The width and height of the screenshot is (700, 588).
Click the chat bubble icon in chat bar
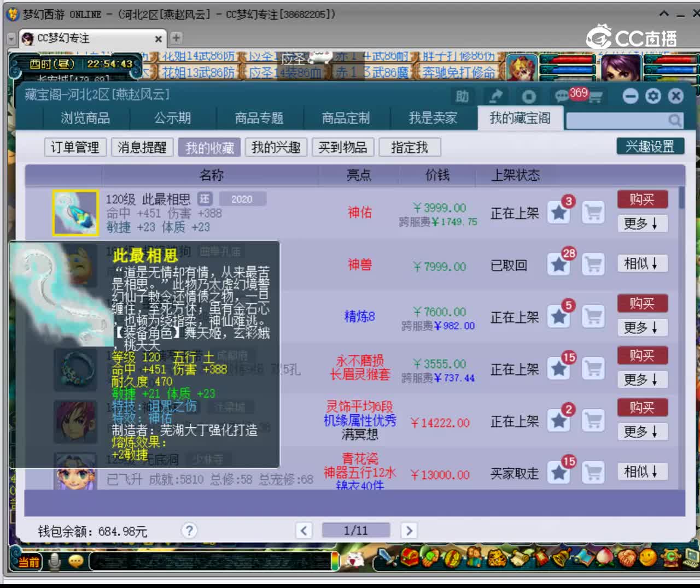[x=75, y=562]
